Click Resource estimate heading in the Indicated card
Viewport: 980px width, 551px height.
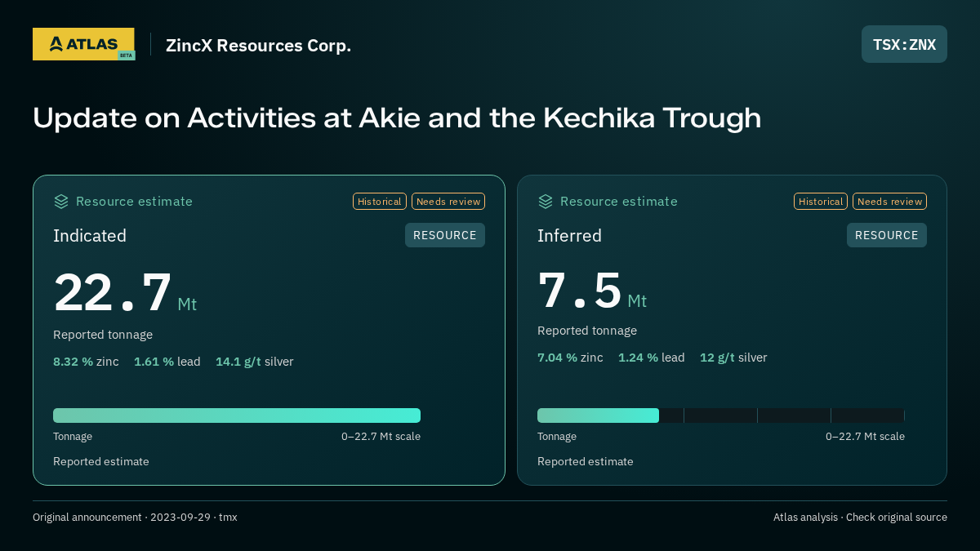pyautogui.click(x=134, y=202)
